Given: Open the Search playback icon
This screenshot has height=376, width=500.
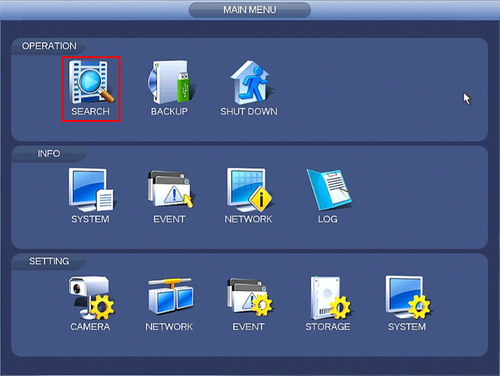Looking at the screenshot, I should click(x=91, y=81).
